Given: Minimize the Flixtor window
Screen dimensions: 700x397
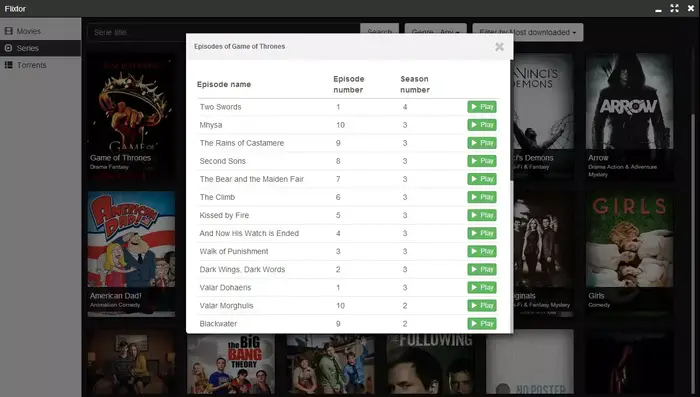Looking at the screenshot, I should [x=658, y=9].
